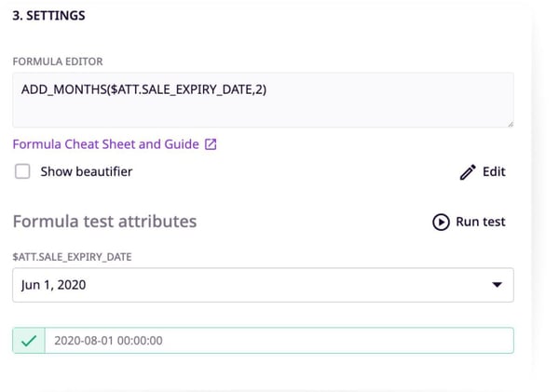Grab the formula editor resize handle
This screenshot has width=559, height=392.
511,124
